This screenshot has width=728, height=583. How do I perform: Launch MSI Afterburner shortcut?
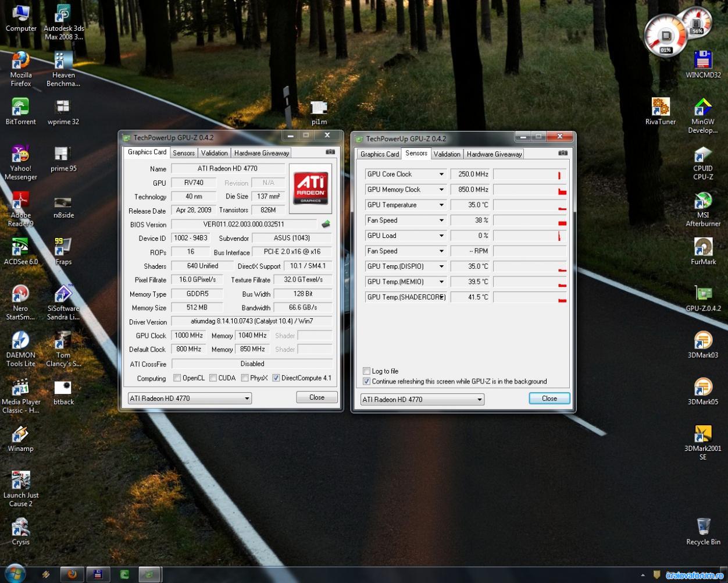[x=703, y=209]
